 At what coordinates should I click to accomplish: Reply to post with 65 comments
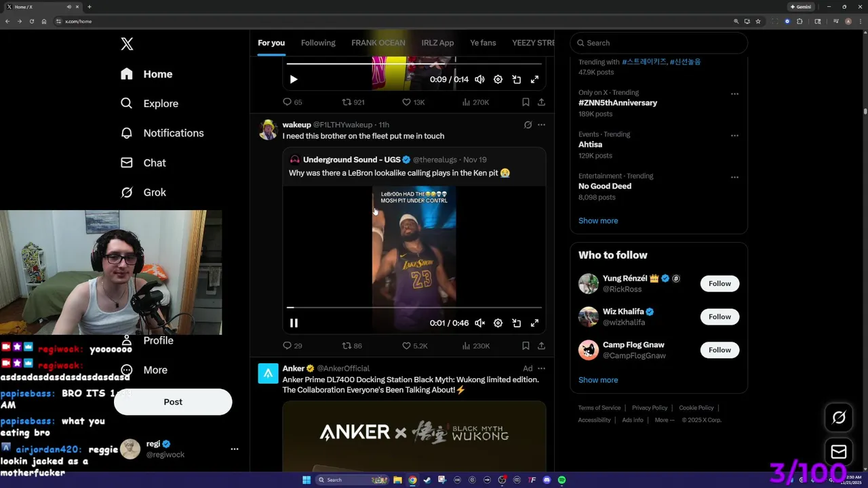292,102
